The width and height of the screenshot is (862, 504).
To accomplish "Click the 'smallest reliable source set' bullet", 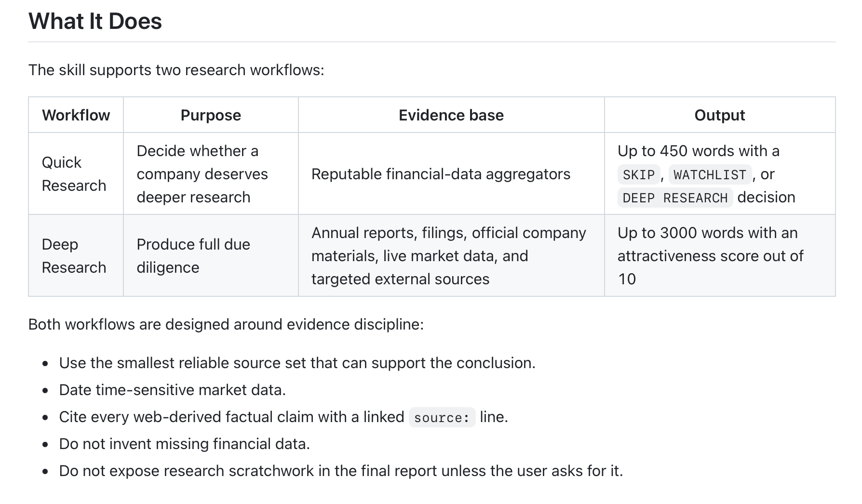I will [x=297, y=363].
